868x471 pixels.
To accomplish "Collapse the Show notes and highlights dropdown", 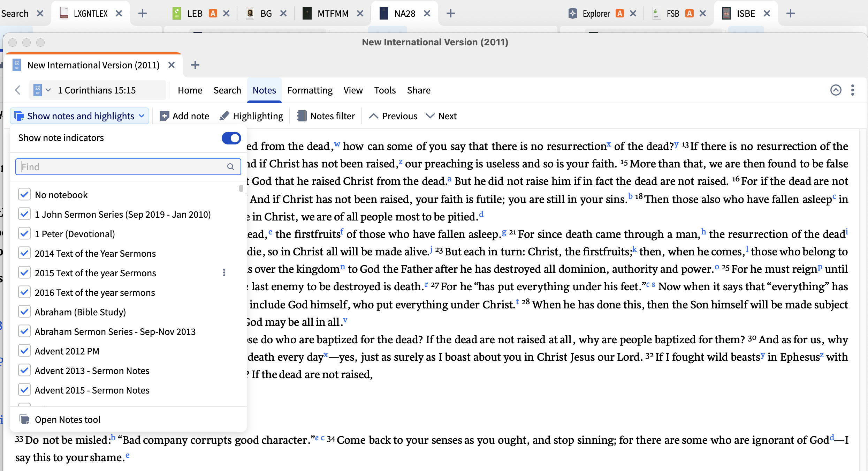I will pos(79,116).
